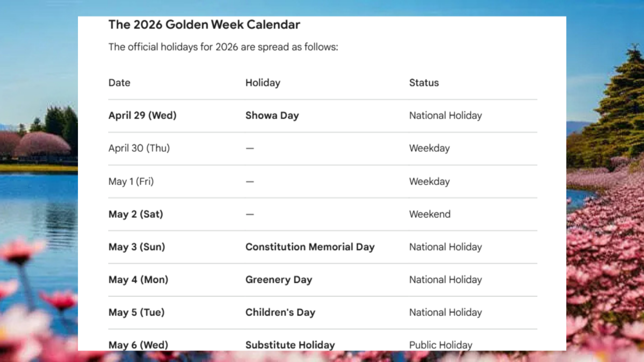This screenshot has width=644, height=362.
Task: Click the Showa Day holiday name
Action: click(272, 116)
